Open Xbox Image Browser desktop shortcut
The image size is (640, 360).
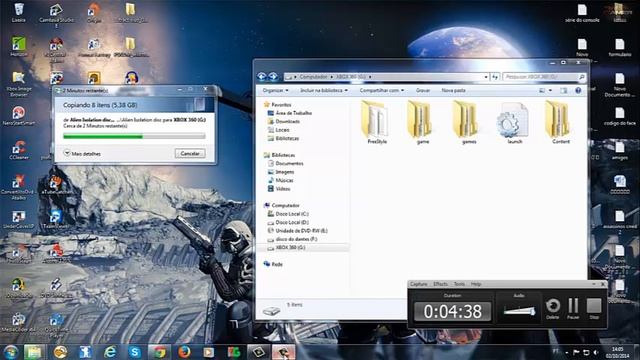pos(19,84)
